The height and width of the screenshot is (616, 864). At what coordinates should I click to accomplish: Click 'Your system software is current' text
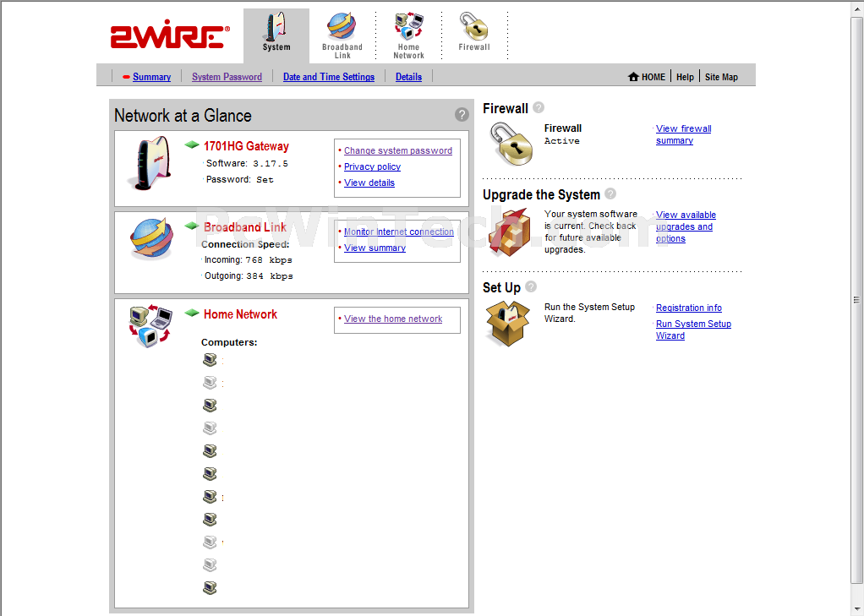(591, 232)
